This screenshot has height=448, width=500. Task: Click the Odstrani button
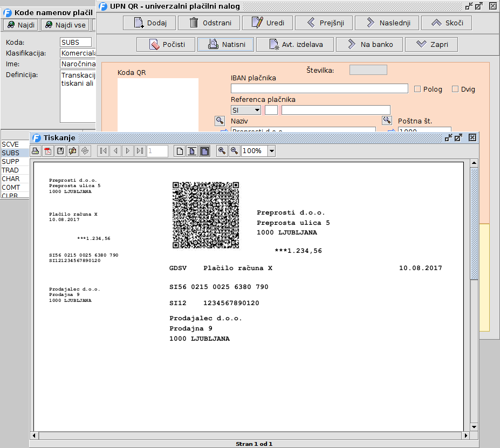click(x=209, y=23)
